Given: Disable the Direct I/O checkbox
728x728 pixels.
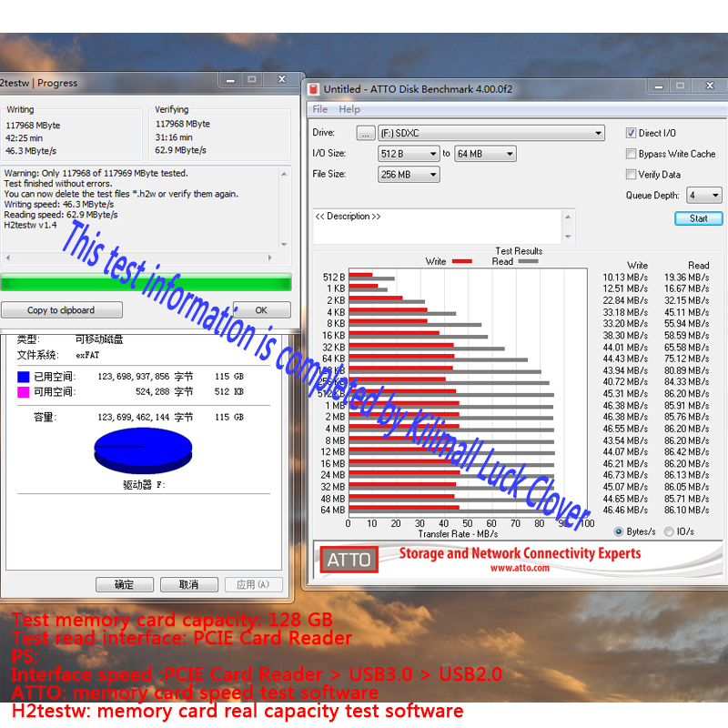Looking at the screenshot, I should pos(631,133).
